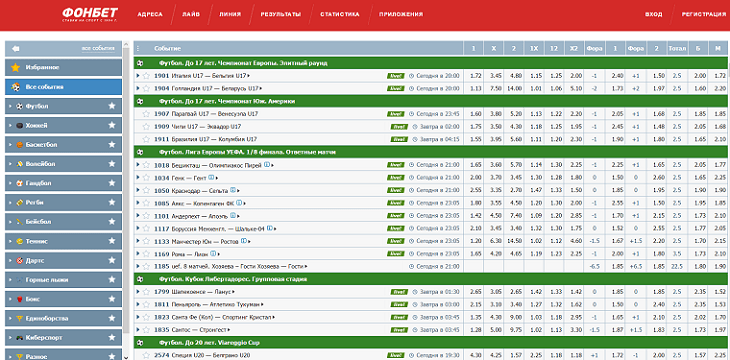730x360 pixels.
Task: Click the Live badge for Сантос — Стронгест
Action: (x=399, y=330)
